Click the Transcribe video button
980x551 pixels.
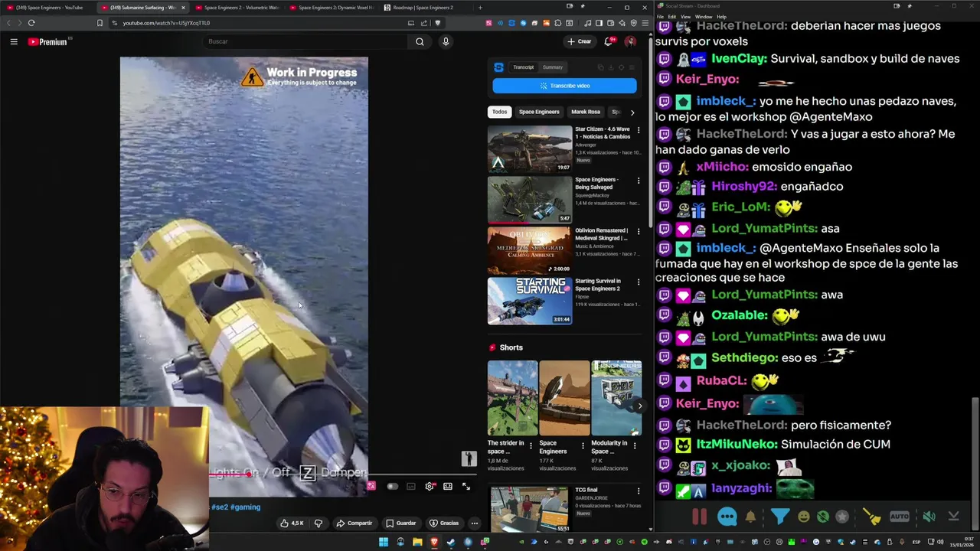click(564, 86)
